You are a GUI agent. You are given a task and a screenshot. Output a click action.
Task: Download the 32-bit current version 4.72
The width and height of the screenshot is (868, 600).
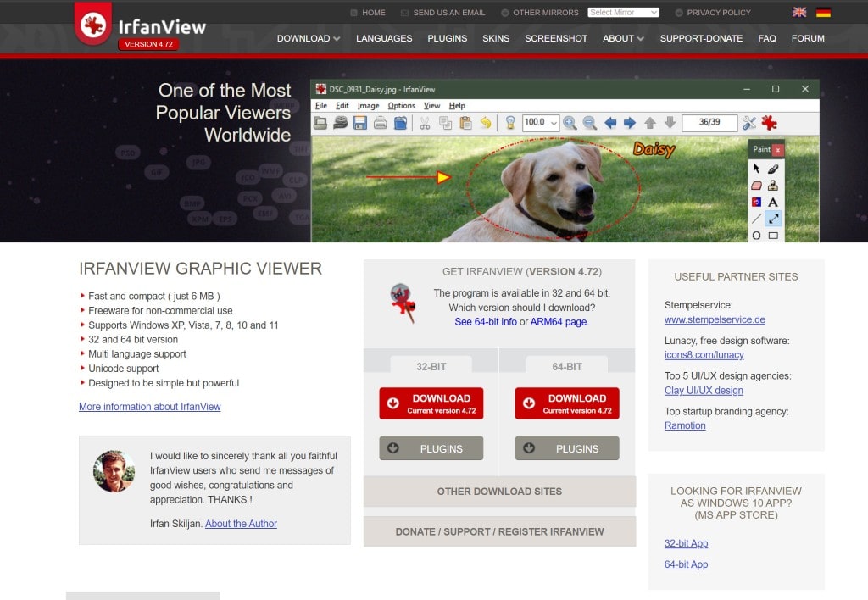click(x=431, y=403)
